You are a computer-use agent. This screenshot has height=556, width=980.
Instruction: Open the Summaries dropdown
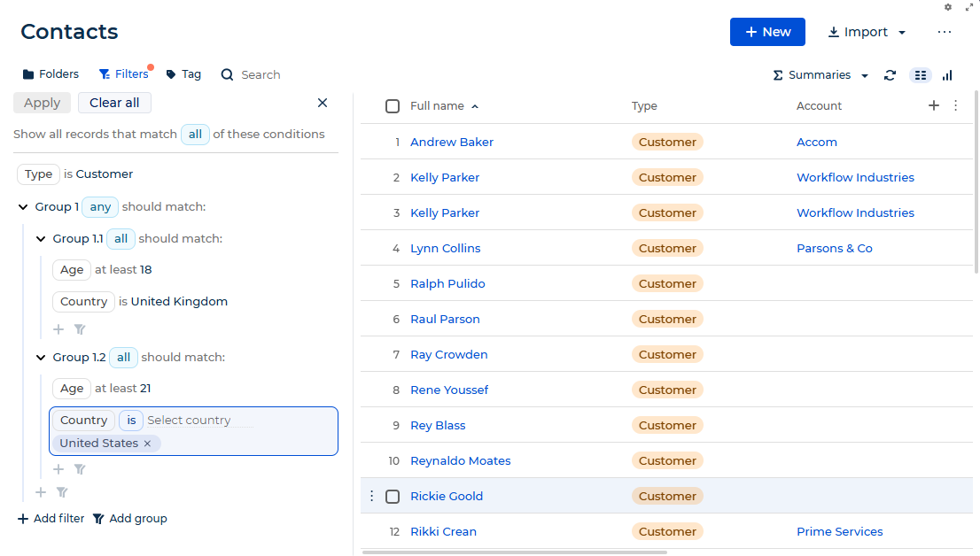click(x=821, y=75)
